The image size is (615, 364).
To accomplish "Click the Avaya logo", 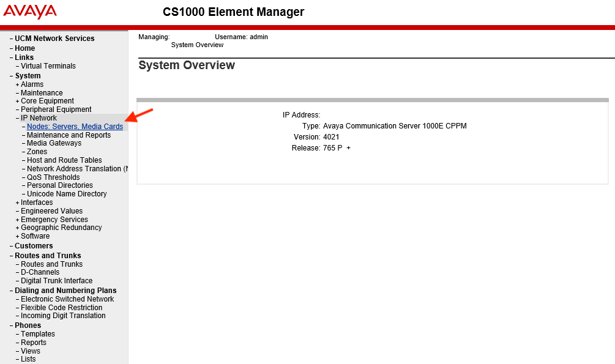I will pyautogui.click(x=30, y=12).
